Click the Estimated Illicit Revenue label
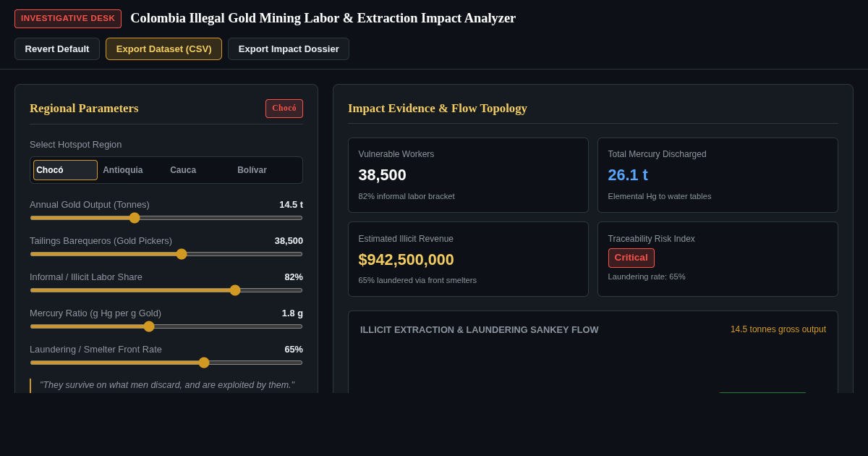The image size is (868, 456). point(406,239)
